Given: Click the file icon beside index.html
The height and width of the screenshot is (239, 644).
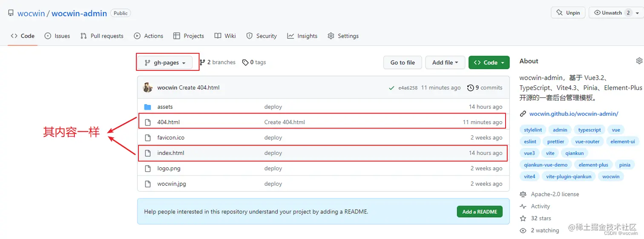Looking at the screenshot, I should click(x=148, y=153).
